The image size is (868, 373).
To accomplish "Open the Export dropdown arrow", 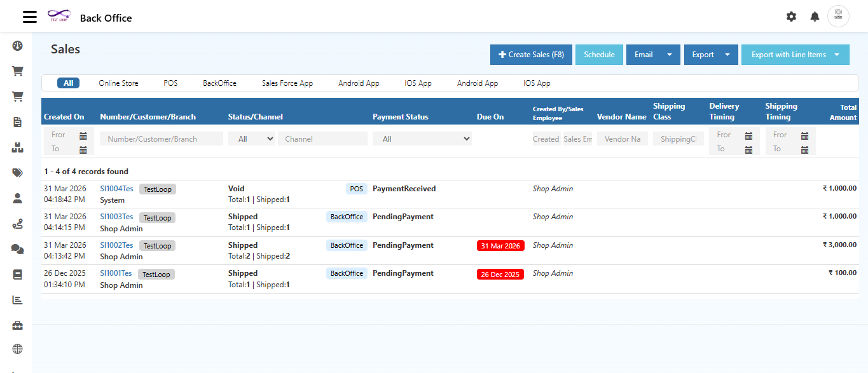I will pos(729,55).
